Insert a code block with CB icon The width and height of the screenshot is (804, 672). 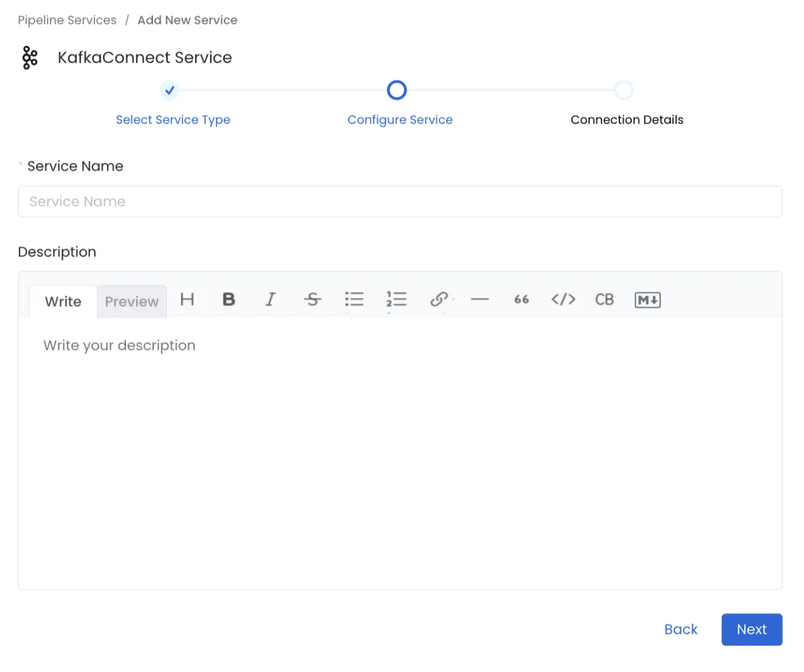(x=604, y=300)
